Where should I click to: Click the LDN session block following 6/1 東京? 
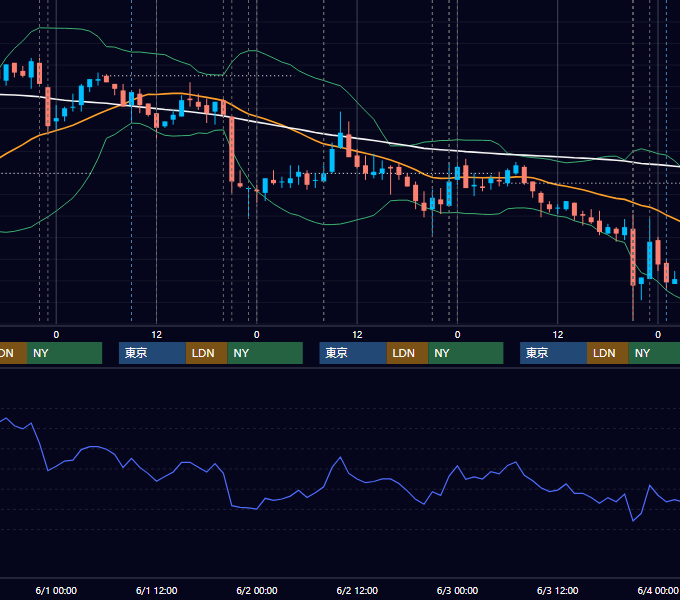click(x=206, y=353)
